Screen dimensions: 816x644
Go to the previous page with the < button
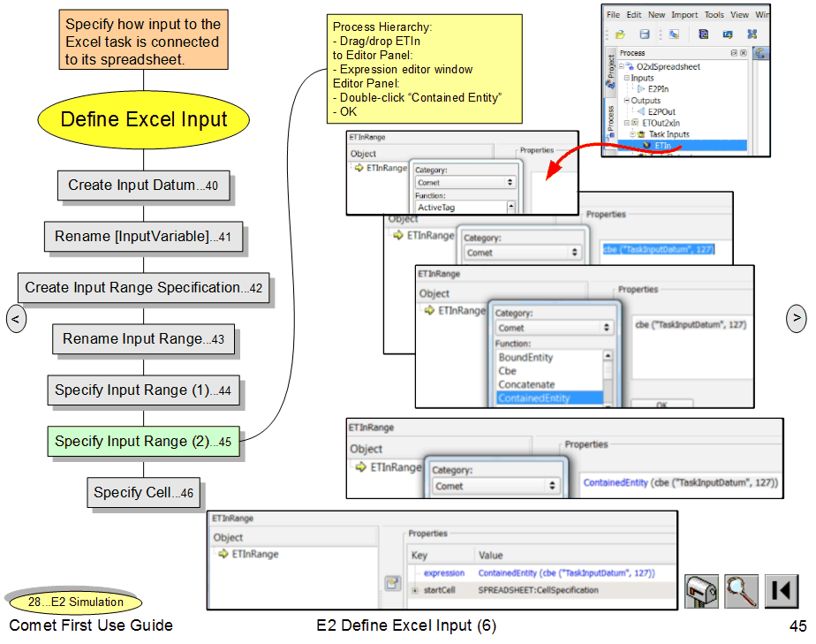click(16, 319)
